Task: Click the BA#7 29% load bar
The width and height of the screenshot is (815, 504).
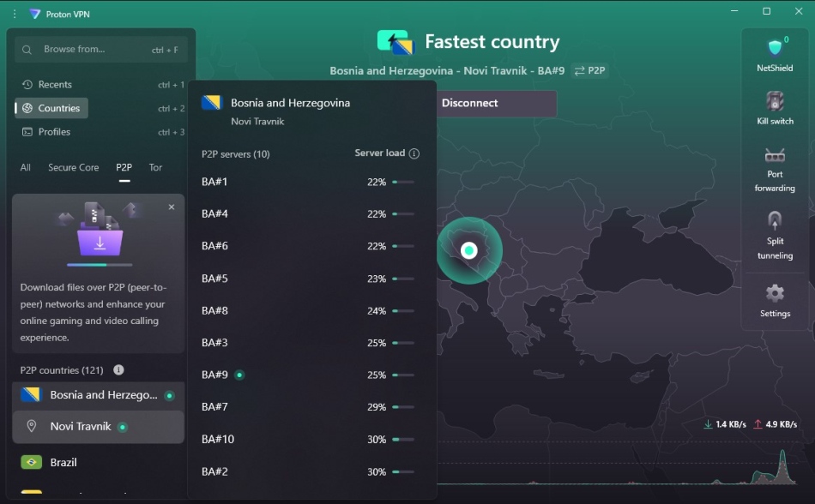Action: [x=403, y=407]
